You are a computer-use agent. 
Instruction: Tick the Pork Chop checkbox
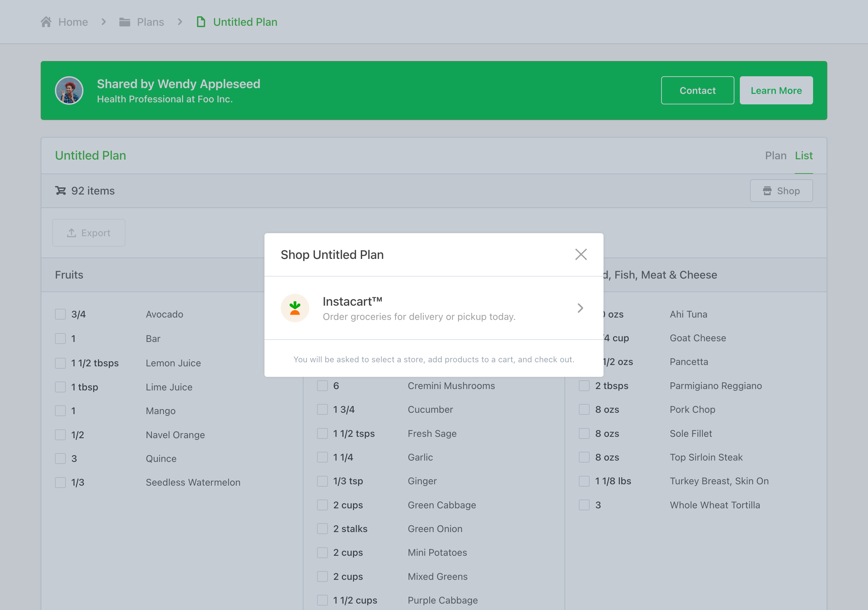584,409
